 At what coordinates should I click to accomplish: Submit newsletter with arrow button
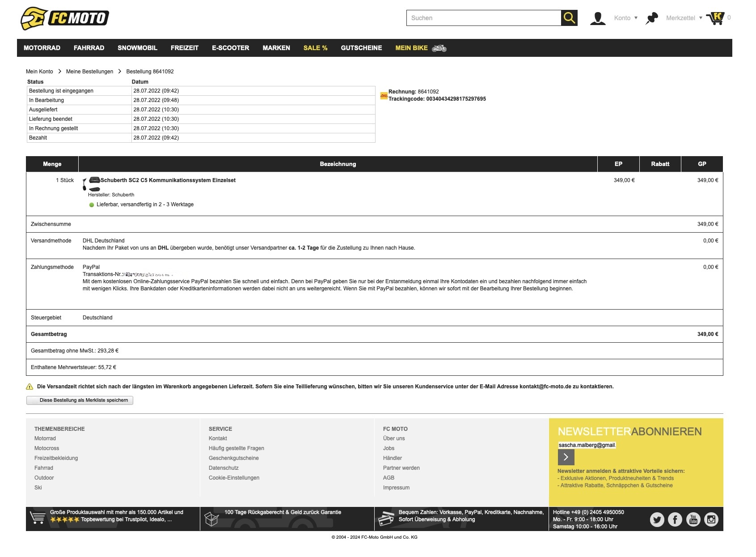[x=566, y=457]
